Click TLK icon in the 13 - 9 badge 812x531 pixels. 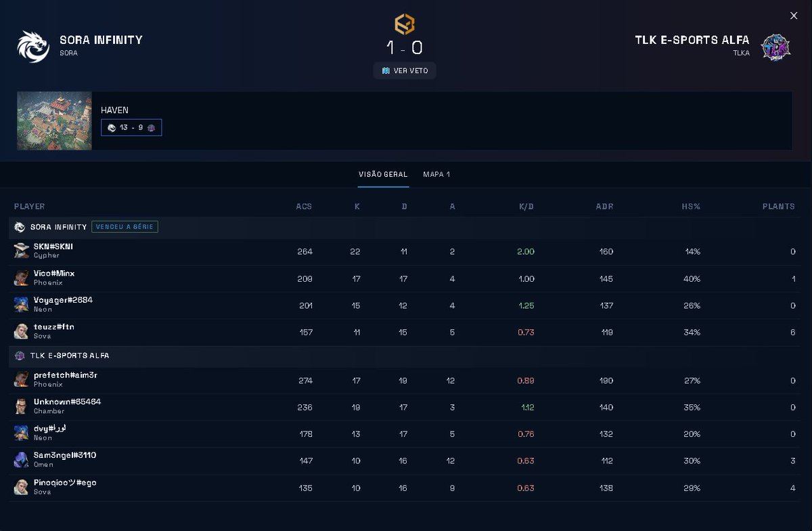(x=152, y=127)
